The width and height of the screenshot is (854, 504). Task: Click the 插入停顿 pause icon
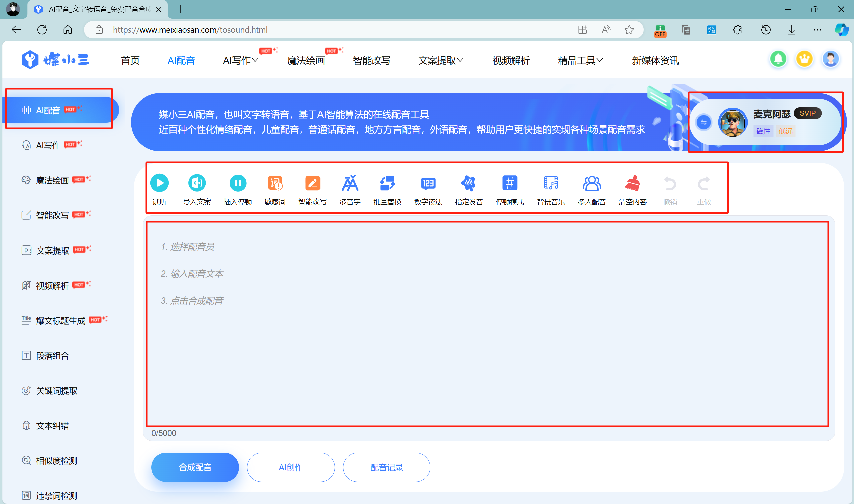(x=238, y=183)
